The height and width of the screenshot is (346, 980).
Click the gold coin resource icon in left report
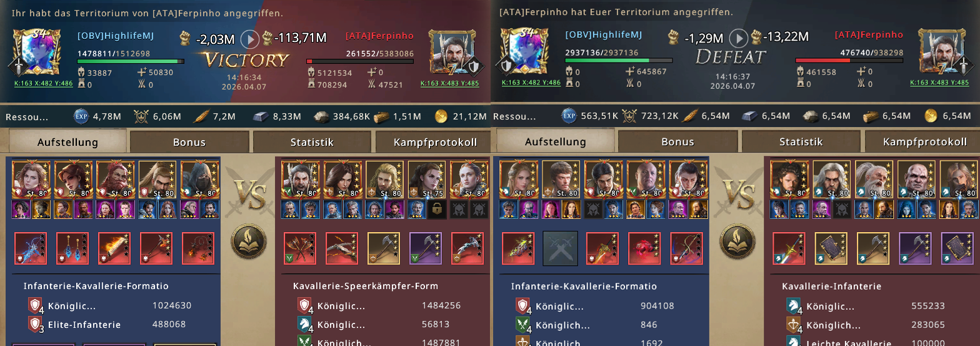point(442,116)
